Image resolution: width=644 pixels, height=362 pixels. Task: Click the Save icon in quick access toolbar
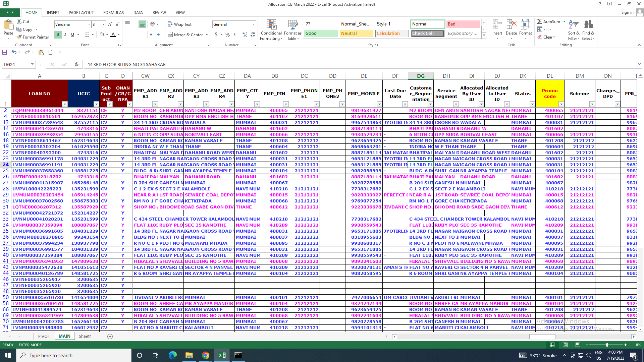point(4,52)
